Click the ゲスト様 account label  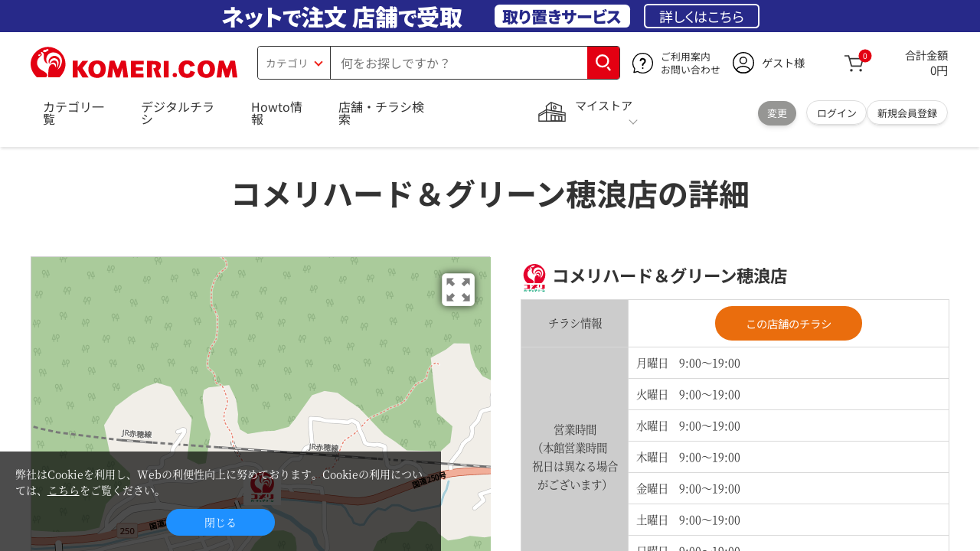click(x=783, y=63)
